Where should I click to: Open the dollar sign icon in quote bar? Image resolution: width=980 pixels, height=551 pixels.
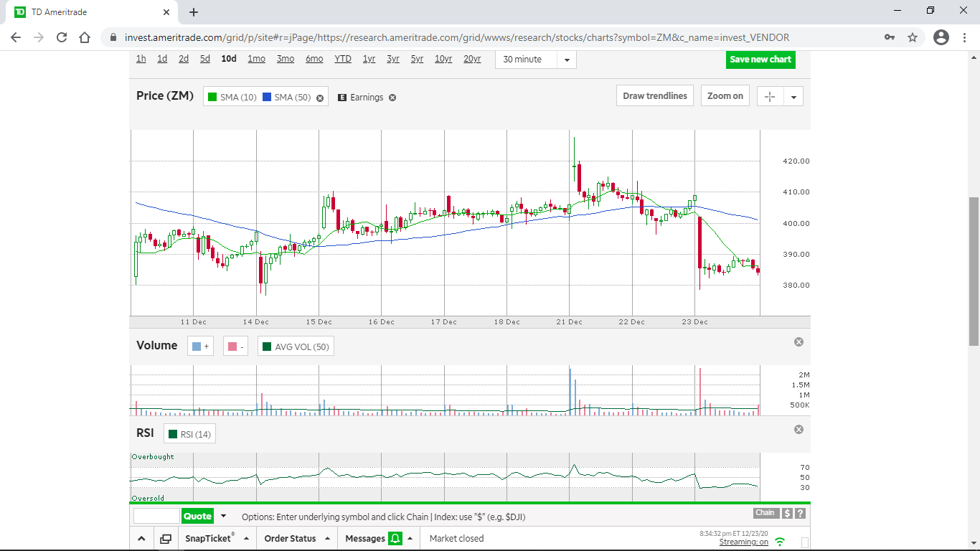coord(787,513)
